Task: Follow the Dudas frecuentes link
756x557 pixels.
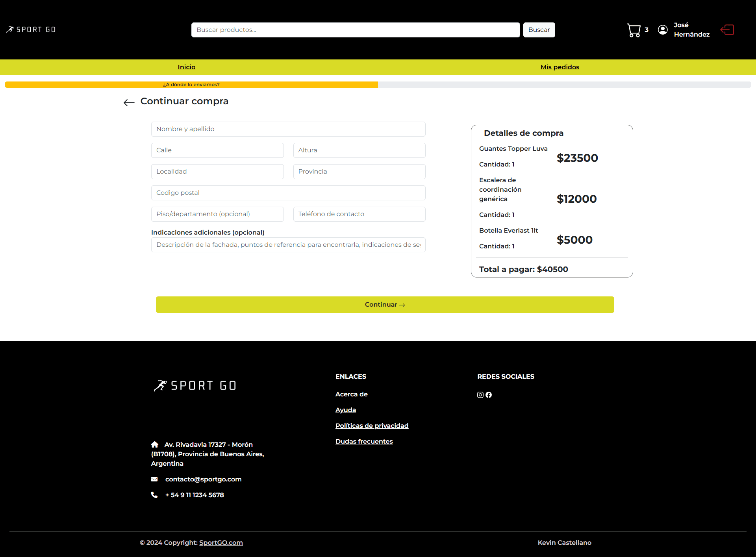Action: [x=364, y=441]
